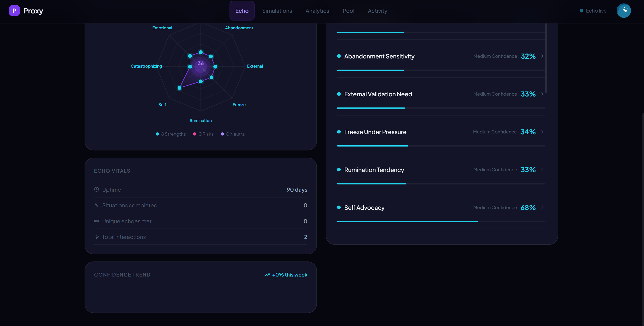
Task: Click the Unique echoes met broadcast icon
Action: tap(96, 221)
